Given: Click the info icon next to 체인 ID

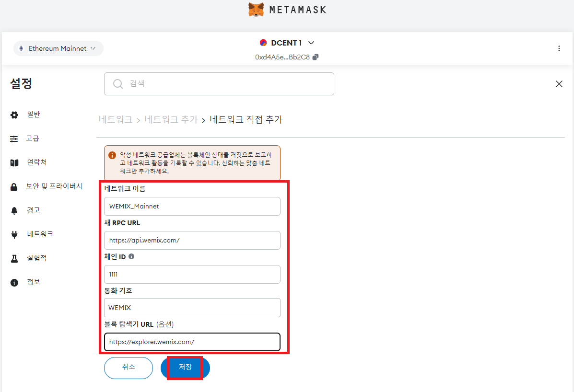Looking at the screenshot, I should (131, 256).
